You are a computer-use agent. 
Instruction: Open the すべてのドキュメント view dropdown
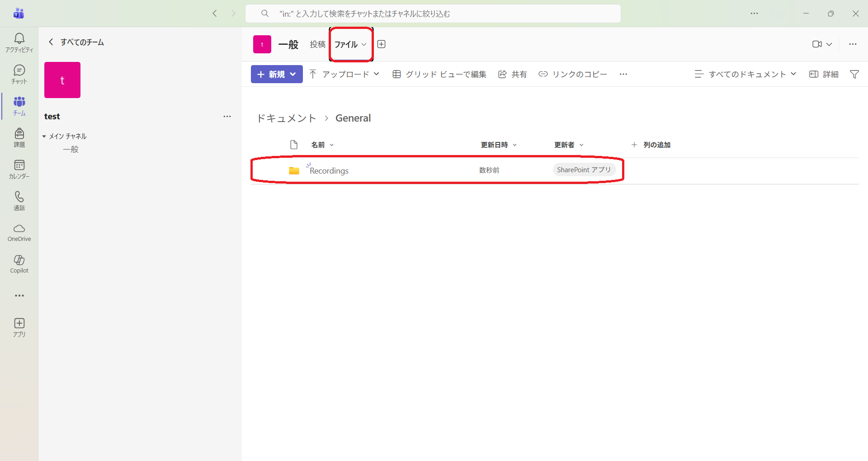[x=745, y=74]
